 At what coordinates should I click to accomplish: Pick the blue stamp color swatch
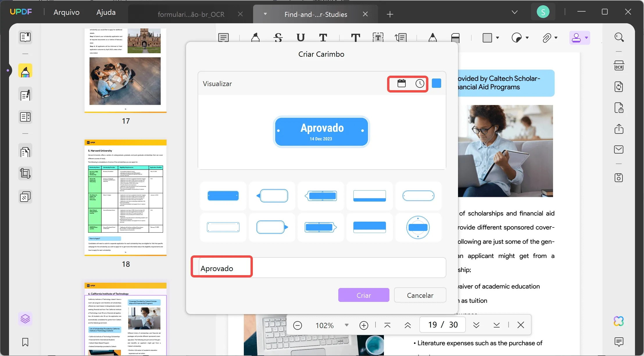coord(437,83)
